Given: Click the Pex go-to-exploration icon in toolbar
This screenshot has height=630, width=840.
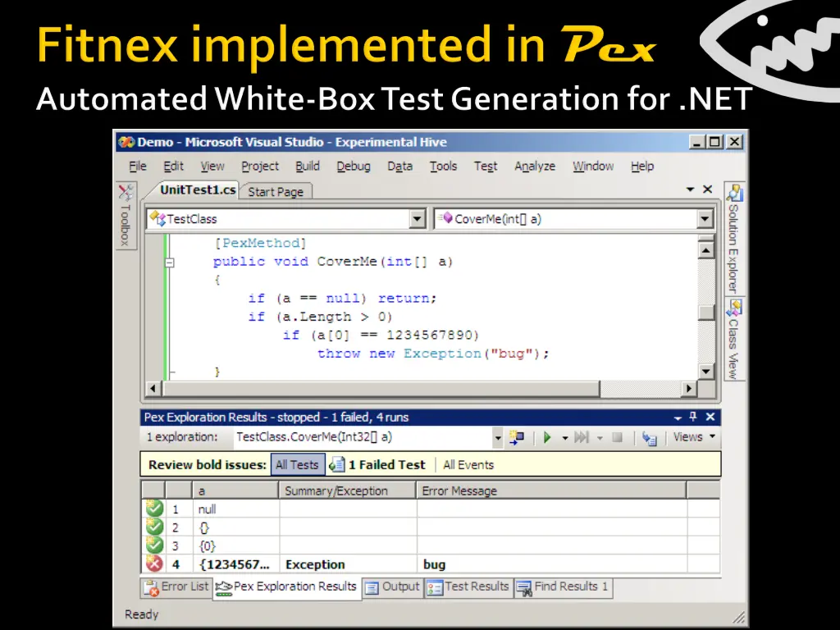Looking at the screenshot, I should click(x=517, y=438).
